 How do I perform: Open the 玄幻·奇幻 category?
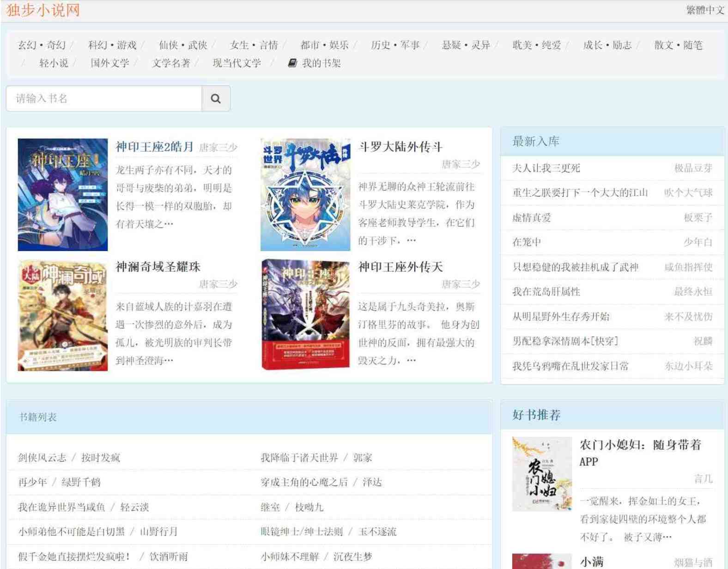(x=42, y=45)
